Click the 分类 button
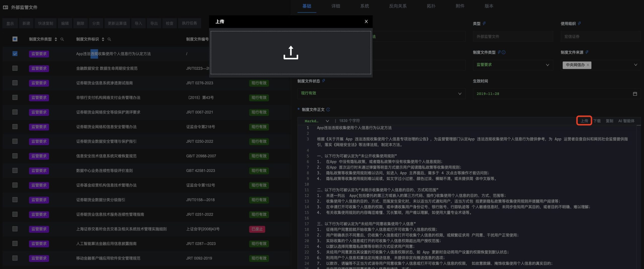 96,23
